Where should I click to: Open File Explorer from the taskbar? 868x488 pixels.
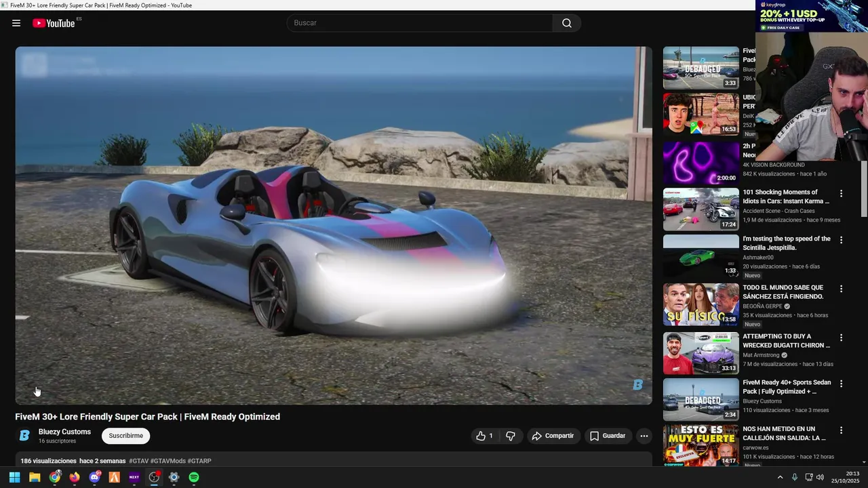pos(35,477)
